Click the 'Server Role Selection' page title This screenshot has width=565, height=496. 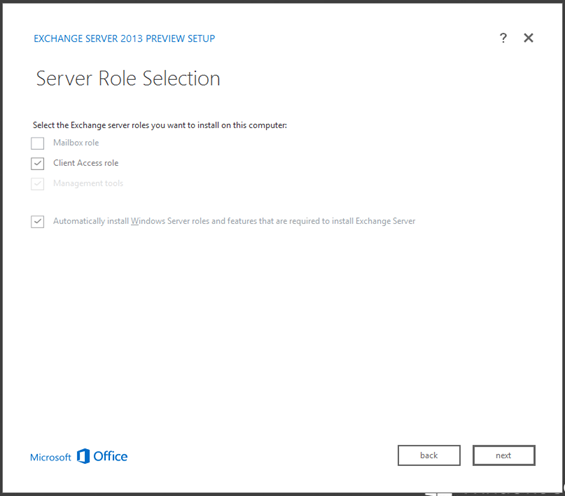coord(128,78)
